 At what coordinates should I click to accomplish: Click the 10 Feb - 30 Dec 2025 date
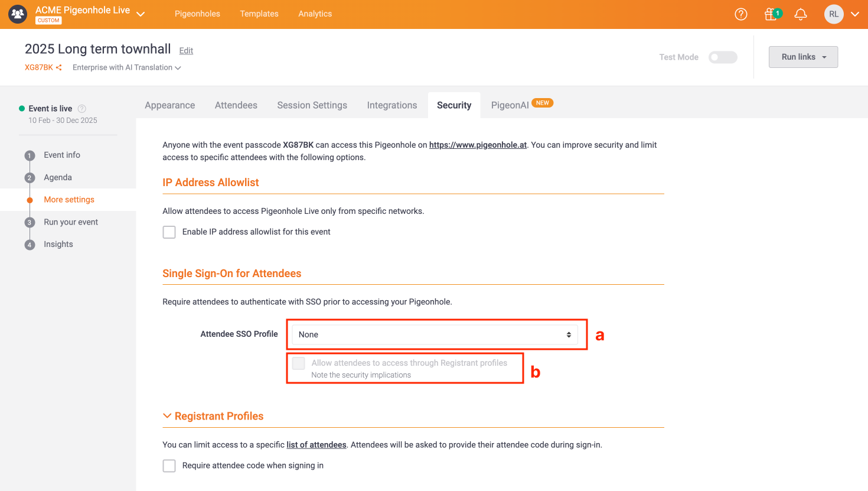tap(63, 121)
